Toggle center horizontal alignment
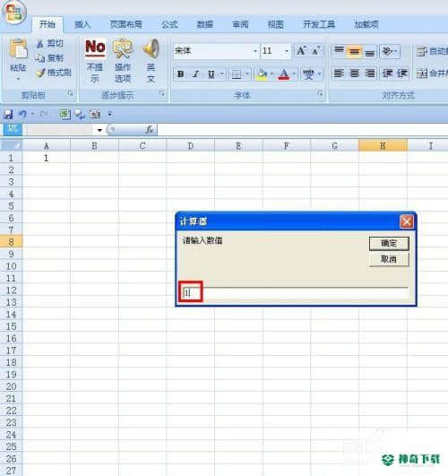The image size is (448, 476). tap(354, 74)
